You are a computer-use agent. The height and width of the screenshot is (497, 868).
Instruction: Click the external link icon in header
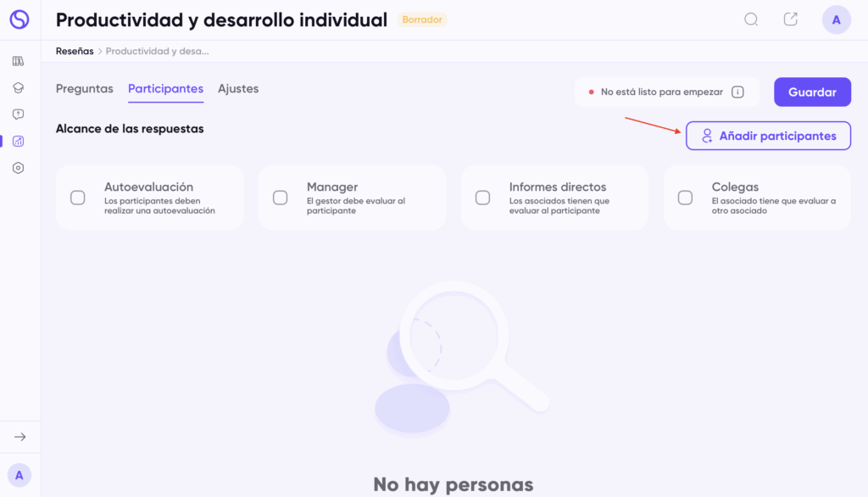tap(791, 20)
